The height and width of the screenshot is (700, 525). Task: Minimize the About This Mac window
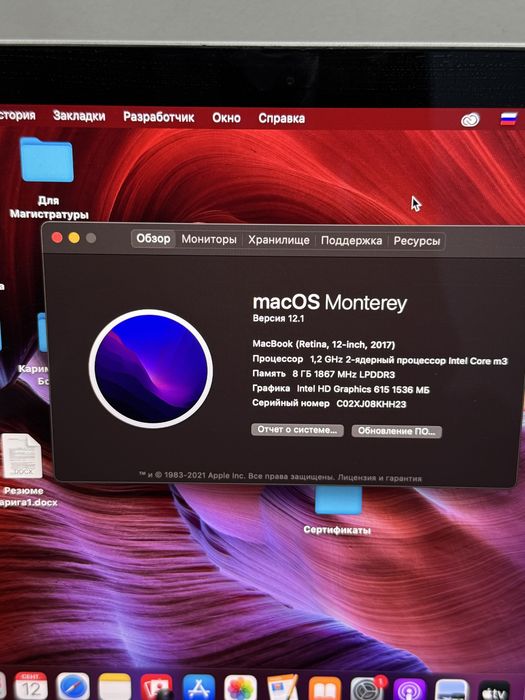(74, 238)
